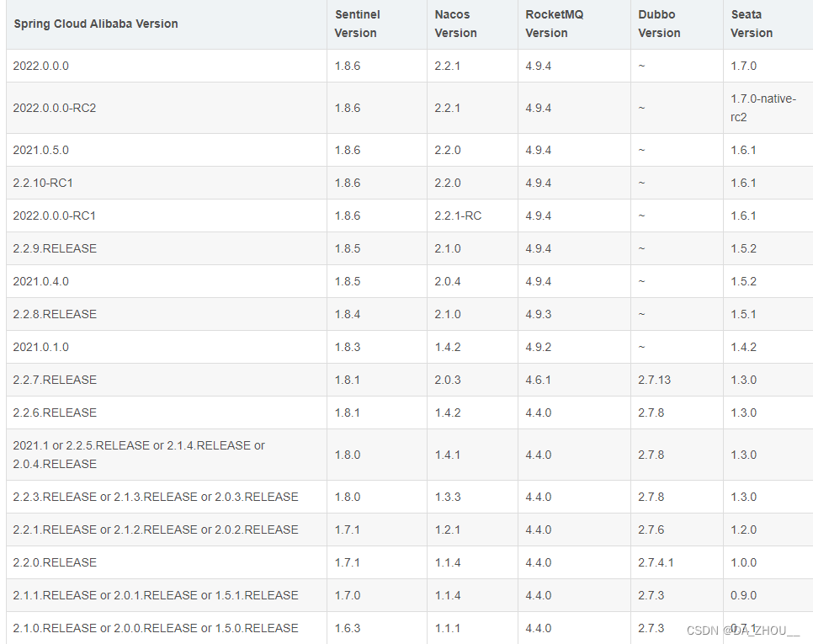Select Seata '1.5.2' in the 2021.0.4.0 row

(x=743, y=281)
